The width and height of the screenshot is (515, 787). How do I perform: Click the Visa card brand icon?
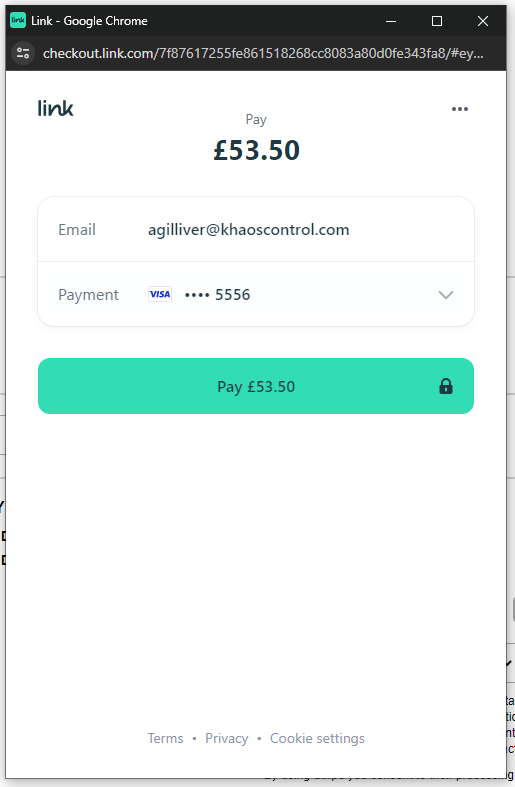(x=160, y=294)
